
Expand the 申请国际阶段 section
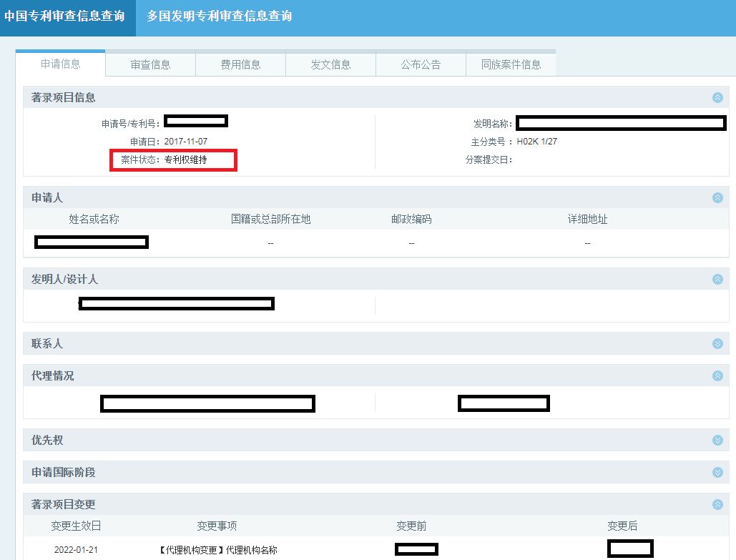(717, 471)
